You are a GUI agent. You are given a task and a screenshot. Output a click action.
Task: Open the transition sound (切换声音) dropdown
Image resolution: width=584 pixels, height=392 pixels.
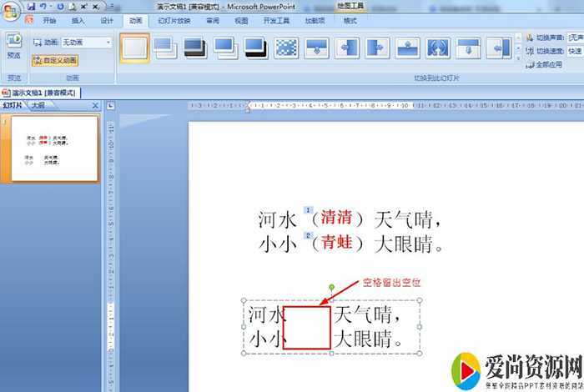click(x=575, y=38)
